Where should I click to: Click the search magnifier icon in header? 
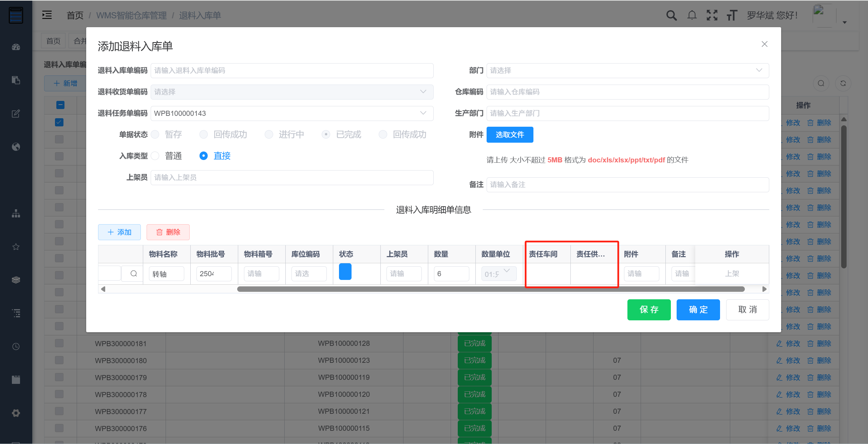(671, 15)
